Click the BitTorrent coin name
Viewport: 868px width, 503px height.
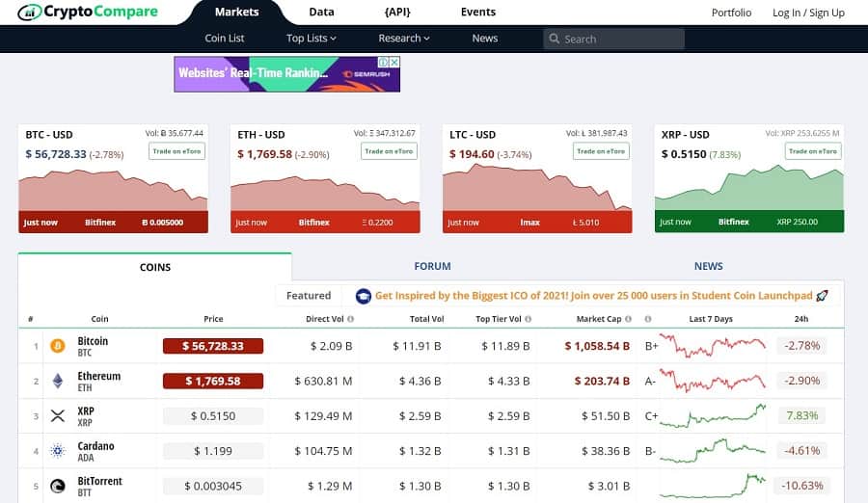[x=99, y=481]
